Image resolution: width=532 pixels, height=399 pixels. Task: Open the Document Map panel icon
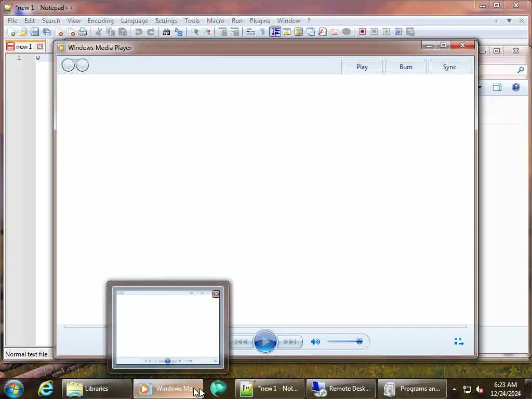tap(299, 32)
